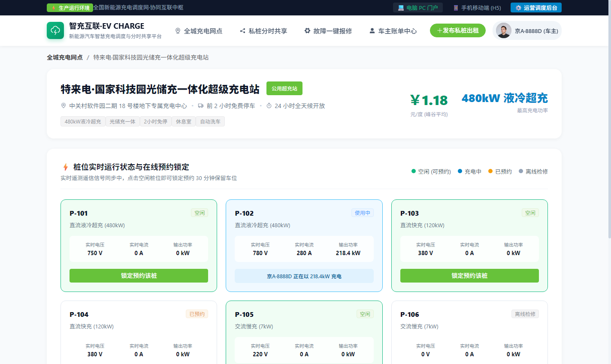Click 智充互联·EV CHARGE site title
Screen dimensions: 611x364
pyautogui.click(x=107, y=26)
